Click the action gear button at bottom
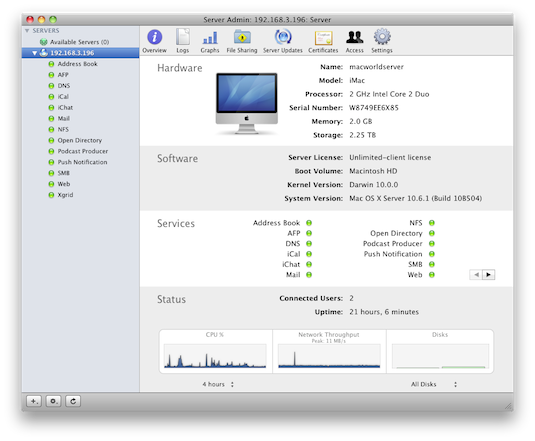 pyautogui.click(x=54, y=401)
